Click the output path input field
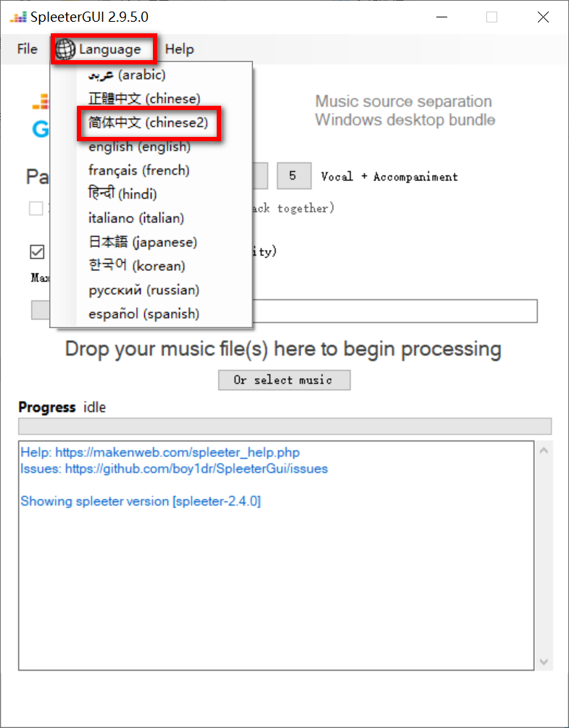Image resolution: width=569 pixels, height=728 pixels. [x=395, y=311]
